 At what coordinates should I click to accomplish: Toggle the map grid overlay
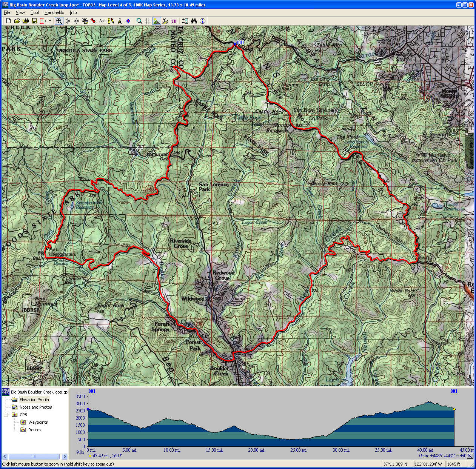coord(148,21)
